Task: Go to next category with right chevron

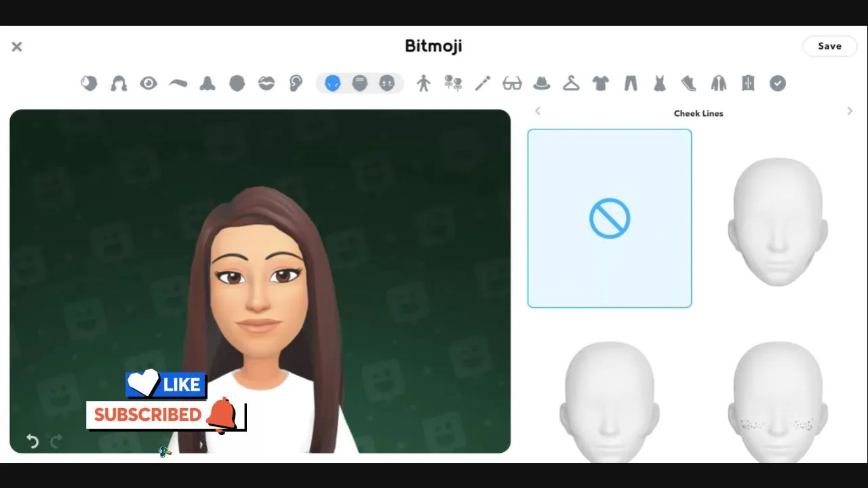Action: 850,111
